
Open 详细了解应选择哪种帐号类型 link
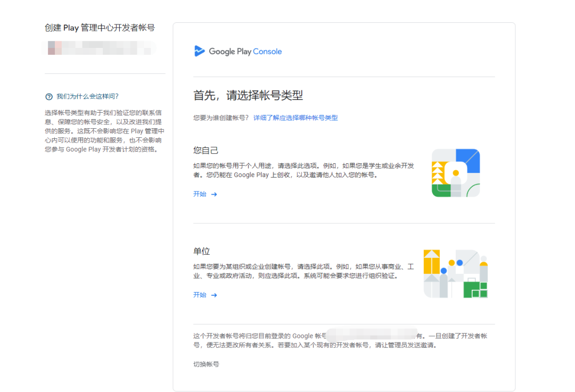tap(295, 118)
